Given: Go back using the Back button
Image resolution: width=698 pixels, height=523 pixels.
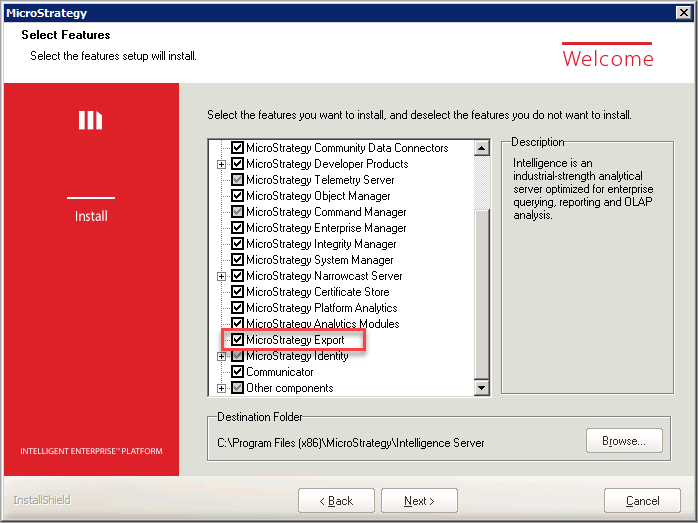Looking at the screenshot, I should [336, 501].
